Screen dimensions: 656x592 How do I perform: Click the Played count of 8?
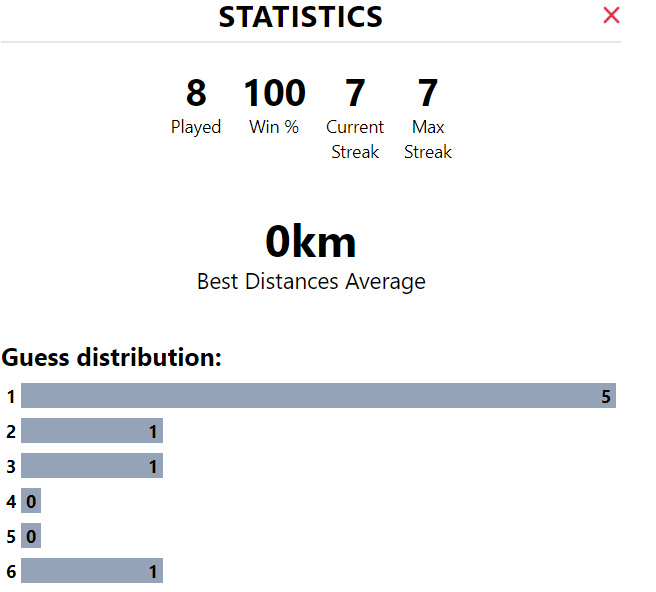coord(196,93)
